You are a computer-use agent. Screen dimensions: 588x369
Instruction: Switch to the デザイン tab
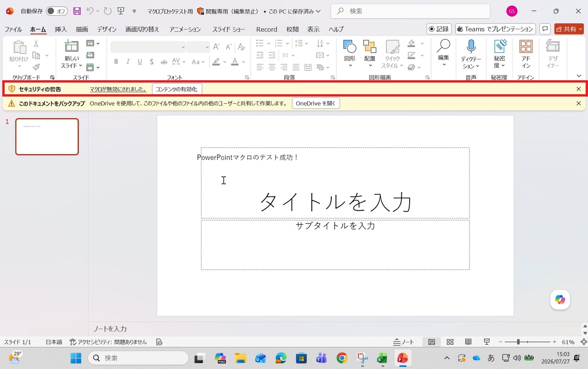point(107,29)
